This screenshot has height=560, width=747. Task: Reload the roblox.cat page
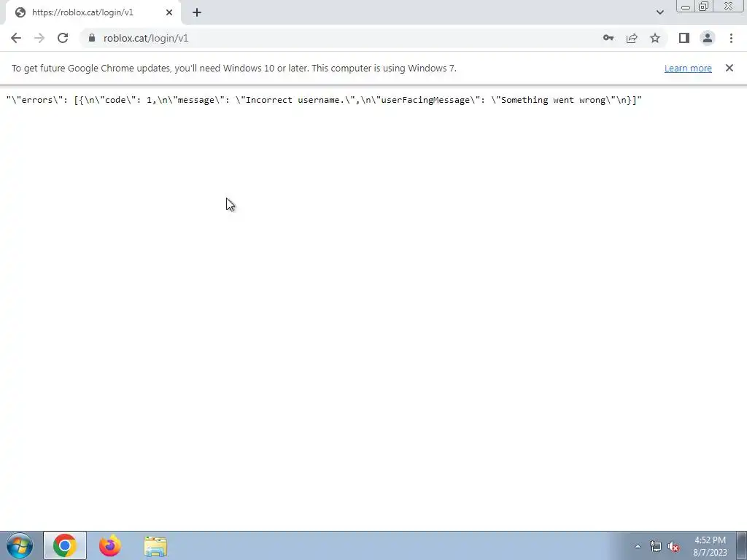point(63,38)
